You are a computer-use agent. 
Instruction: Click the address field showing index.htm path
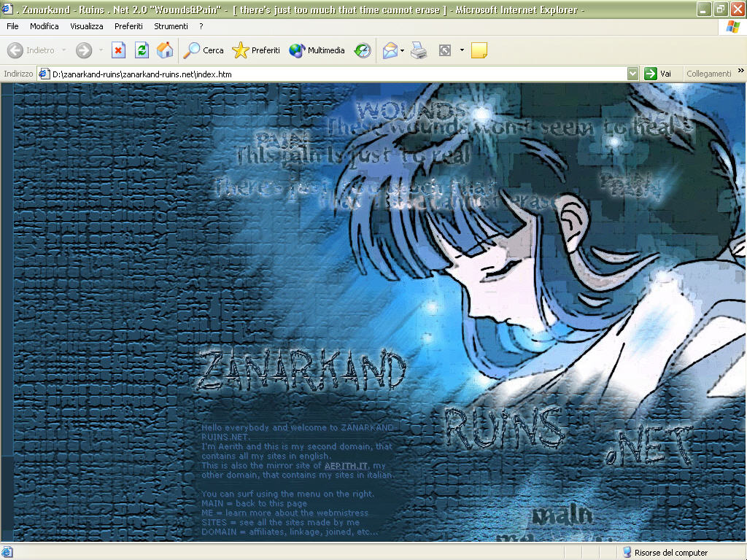pyautogui.click(x=333, y=74)
